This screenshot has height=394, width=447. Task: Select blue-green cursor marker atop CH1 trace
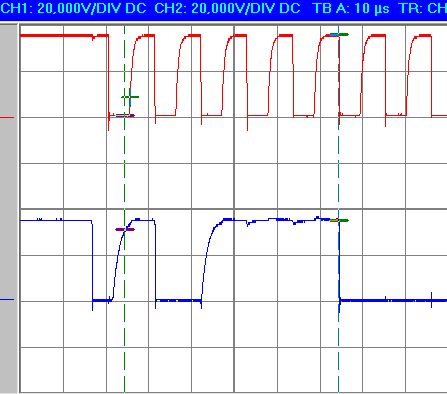pos(339,34)
